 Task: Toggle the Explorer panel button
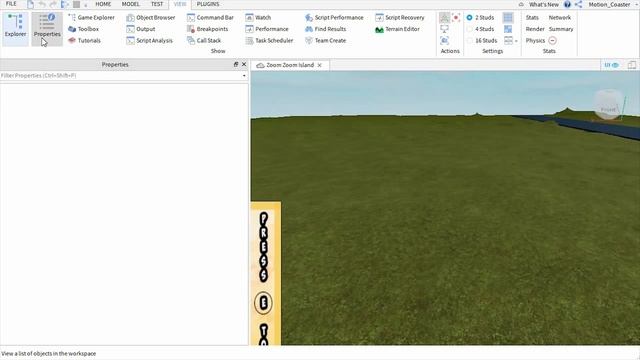(16, 28)
